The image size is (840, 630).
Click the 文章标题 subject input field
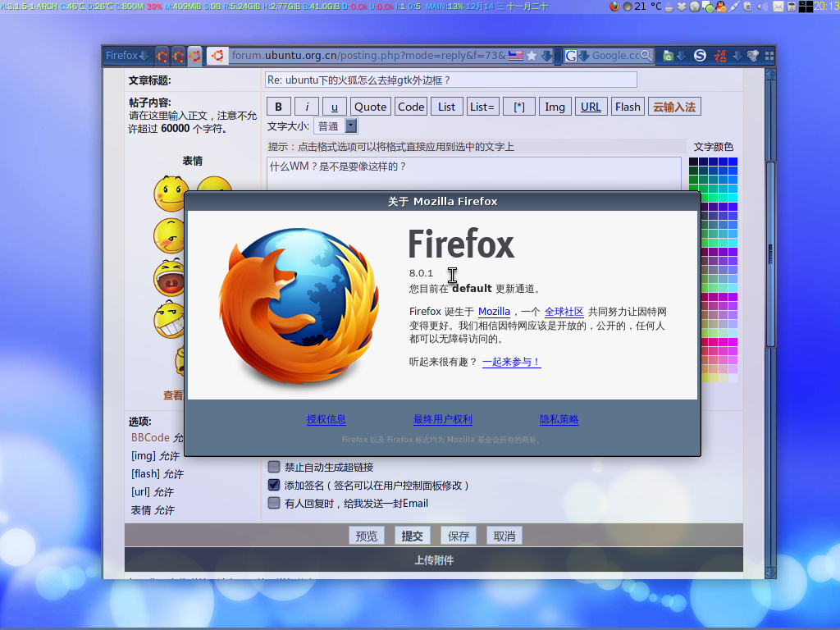click(x=451, y=80)
